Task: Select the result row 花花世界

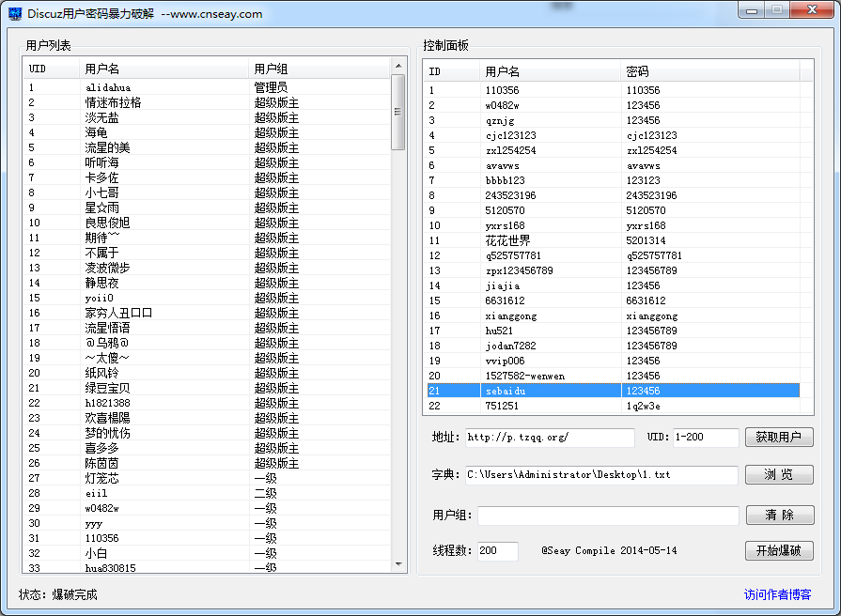Action: coord(613,240)
